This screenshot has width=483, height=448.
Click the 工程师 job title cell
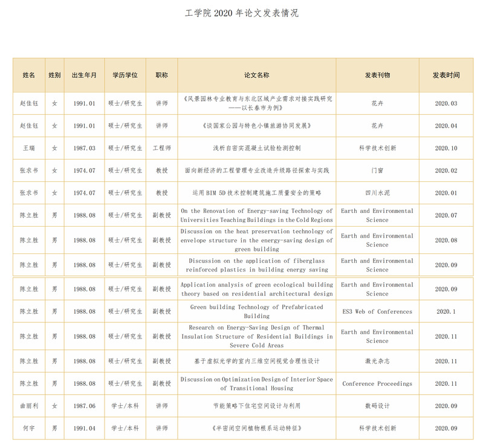pos(162,148)
